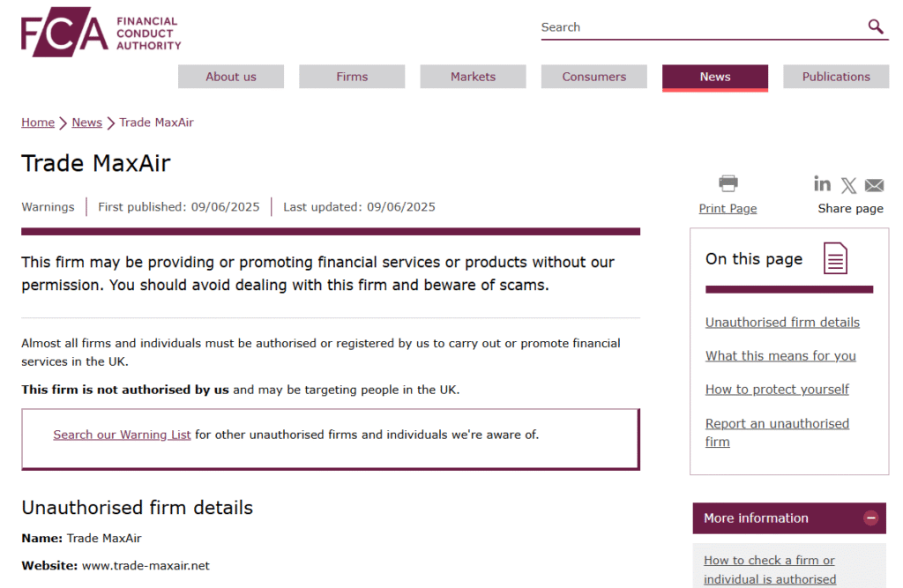Viewport: 903px width, 588px height.
Task: Select the Markets menu item
Action: pos(473,77)
